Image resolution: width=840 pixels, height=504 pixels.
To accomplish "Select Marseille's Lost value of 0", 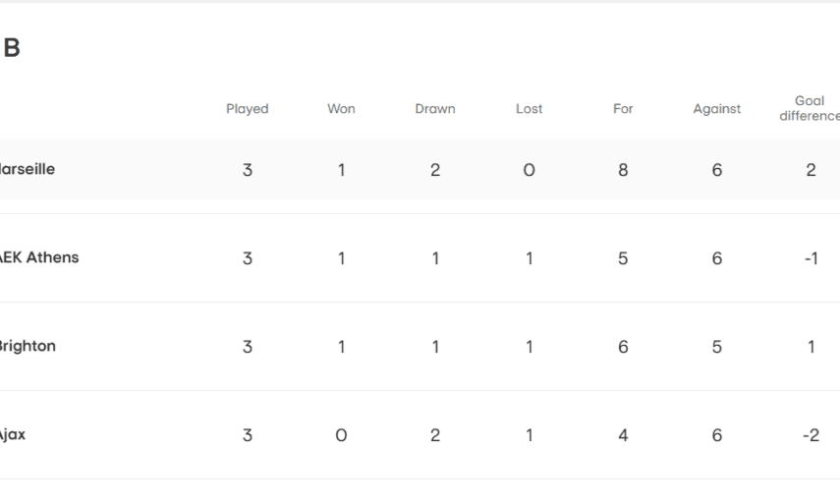I will (529, 170).
